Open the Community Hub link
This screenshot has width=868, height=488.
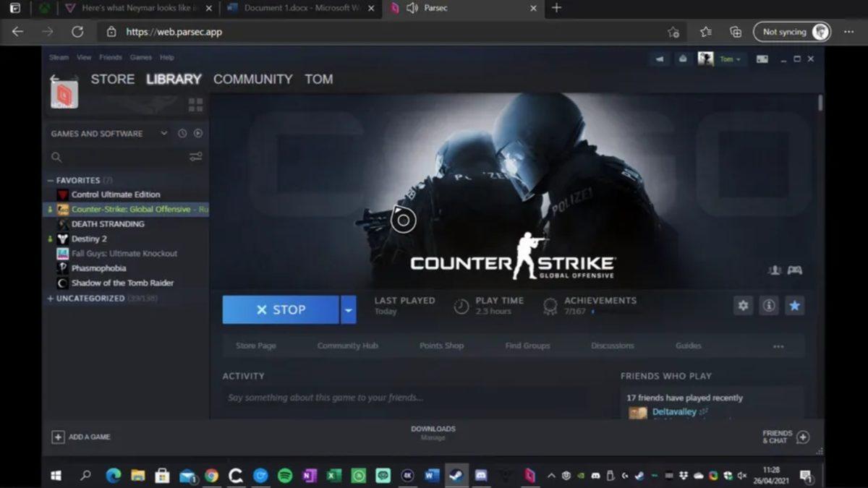(x=348, y=346)
